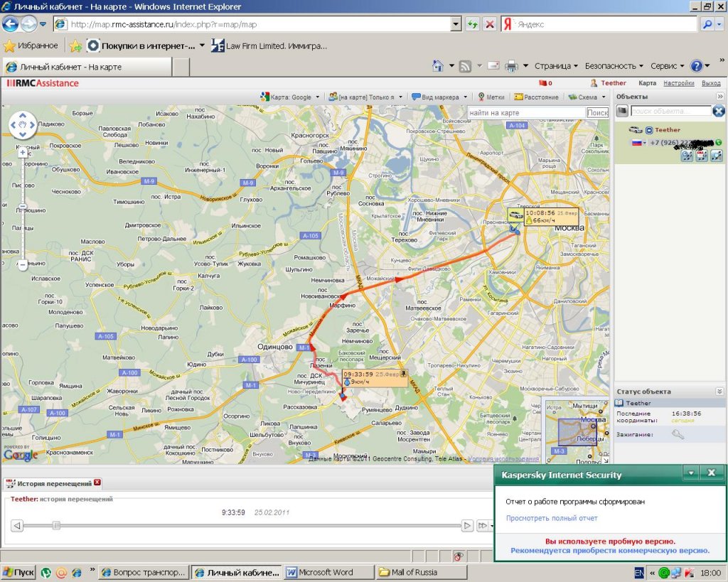Click the Выход logout link
The width and height of the screenshot is (728, 582).
pyautogui.click(x=711, y=83)
